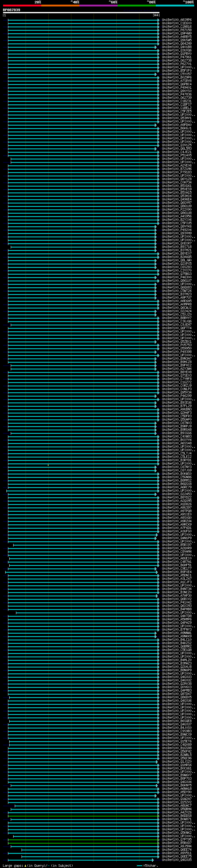
Task: Choose the UniRef100_B6KNY5 entry
Action: coord(177,785)
